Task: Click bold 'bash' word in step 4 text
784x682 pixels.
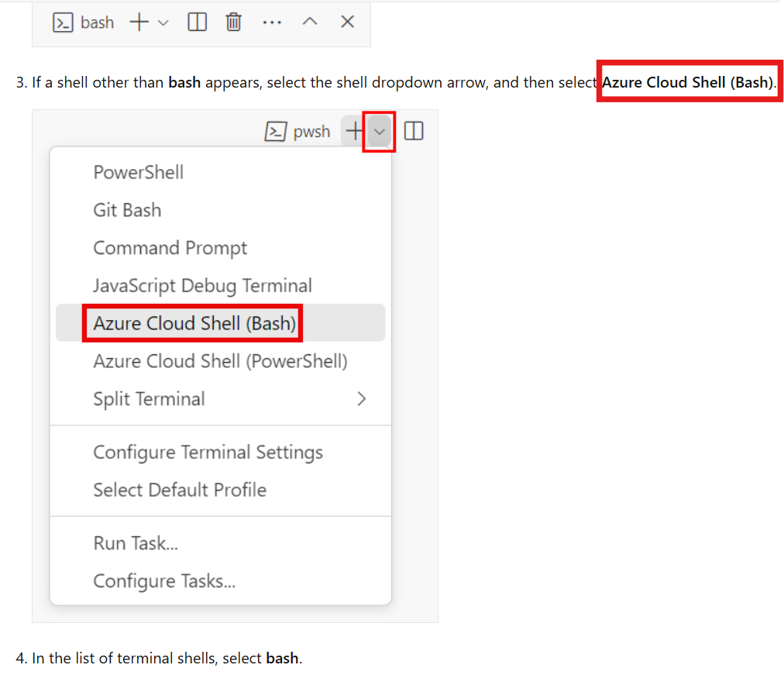Action: (282, 658)
